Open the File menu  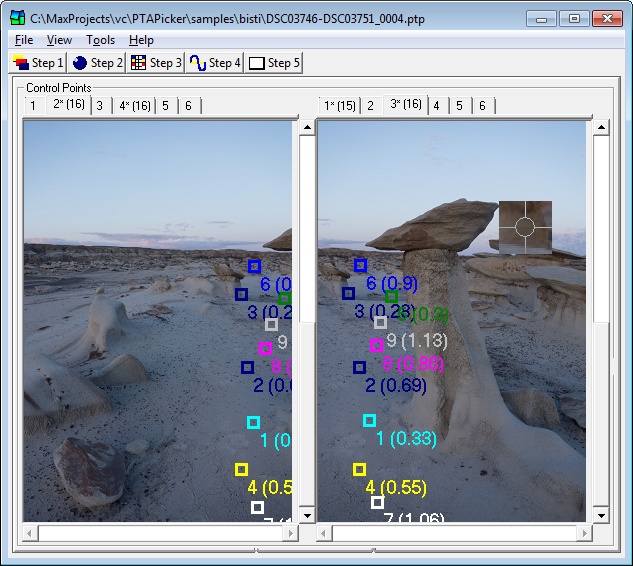(24, 40)
